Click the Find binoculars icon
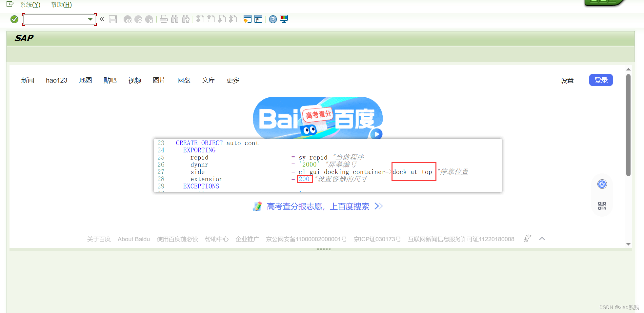The width and height of the screenshot is (644, 313). pyautogui.click(x=175, y=19)
